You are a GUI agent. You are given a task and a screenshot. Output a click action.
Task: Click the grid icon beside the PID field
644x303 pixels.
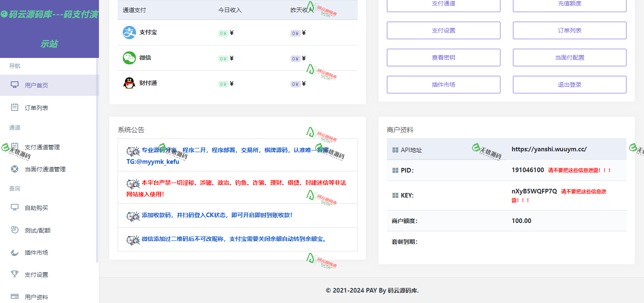coord(395,170)
